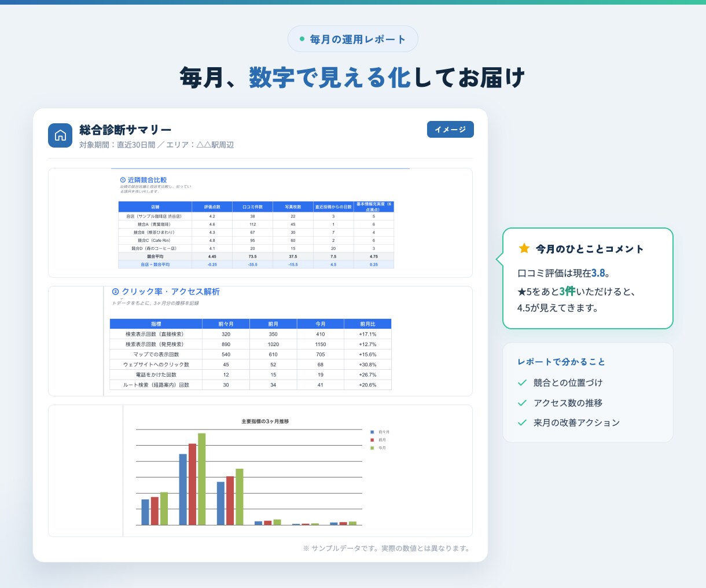Click the 検索表示回数（直接検索）row label
Screen dimensions: 706x588
tap(155, 334)
